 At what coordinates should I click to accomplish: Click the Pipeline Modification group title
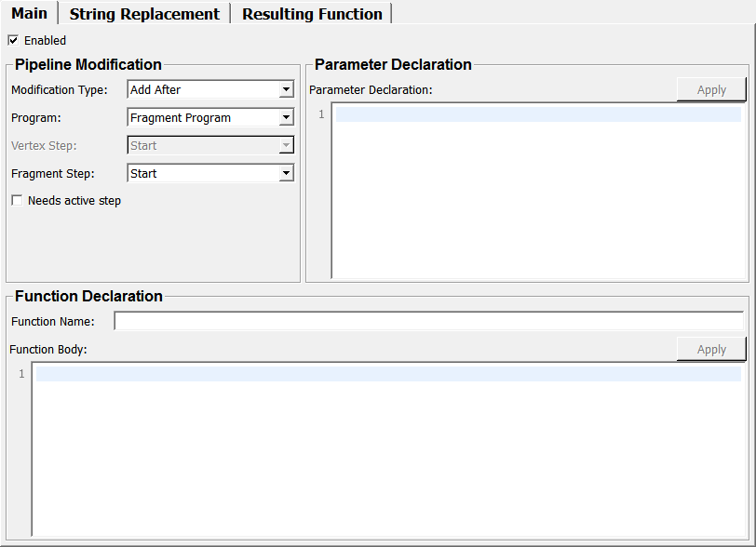tap(88, 65)
